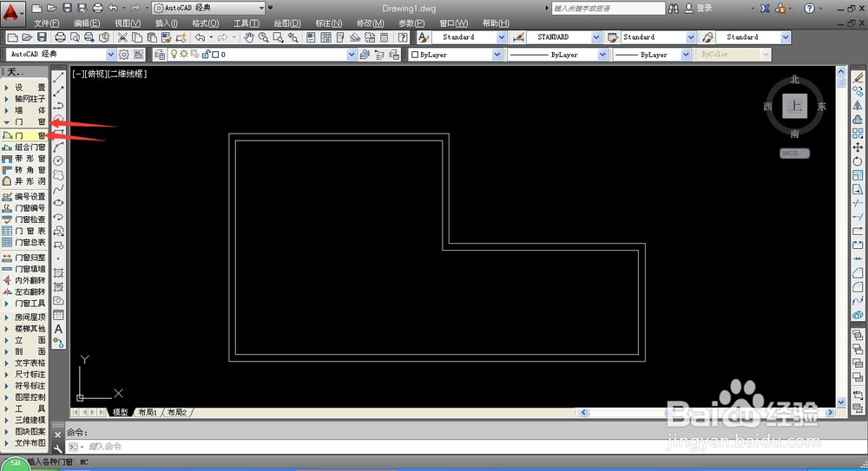Select the Line tool in the draw toolbar
Image resolution: width=868 pixels, height=471 pixels.
[x=58, y=77]
